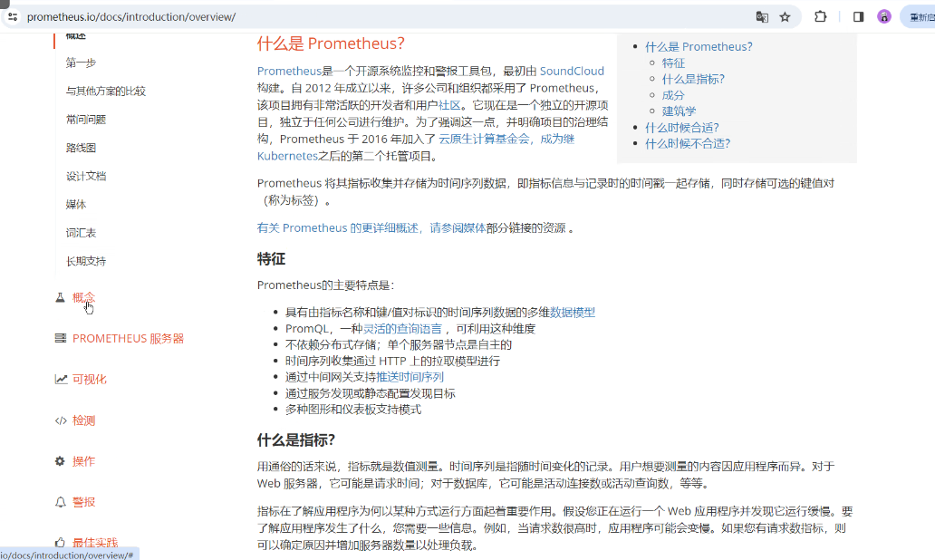This screenshot has height=560, width=935.
Task: Click the chart icon beside 可视化
Action: pos(61,380)
